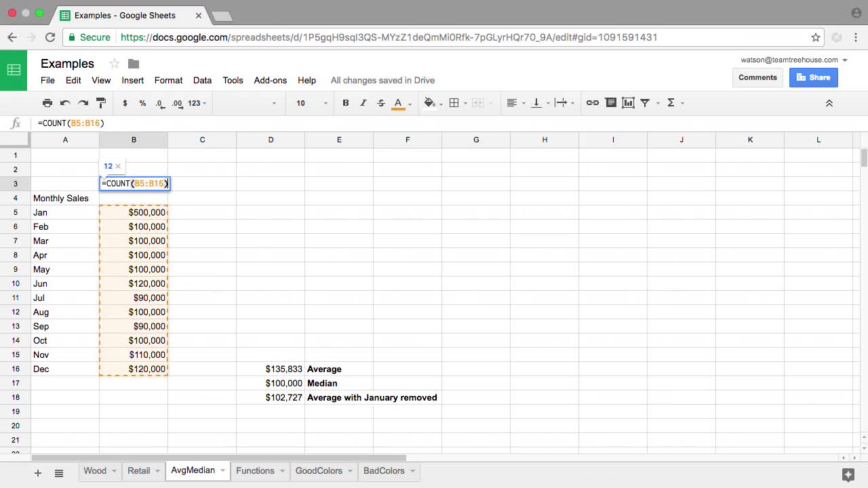Screen dimensions: 868x488
Task: Apply strikethrough formatting
Action: (x=380, y=103)
